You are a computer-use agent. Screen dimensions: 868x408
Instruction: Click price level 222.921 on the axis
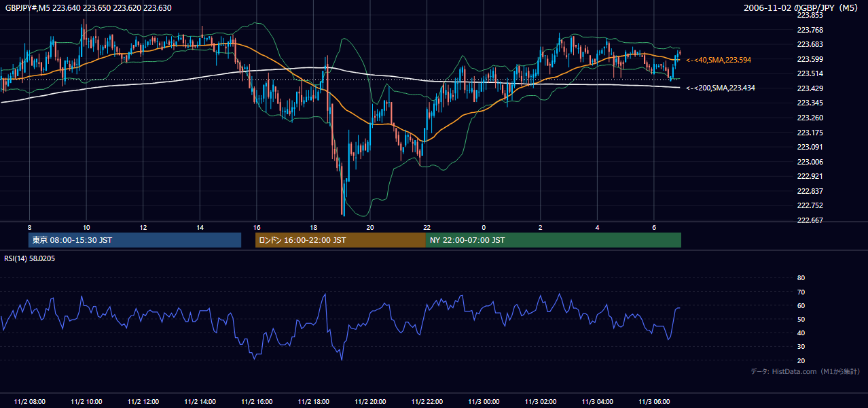click(810, 176)
